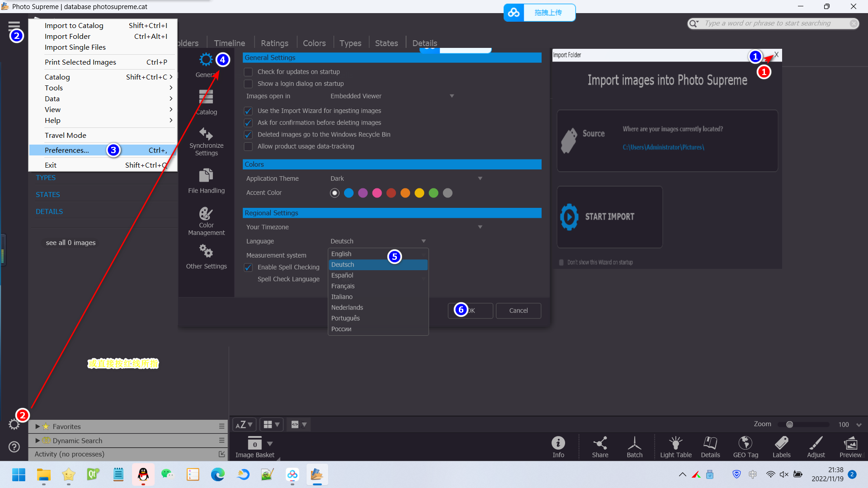
Task: Open the Images open in dropdown
Action: pos(392,96)
